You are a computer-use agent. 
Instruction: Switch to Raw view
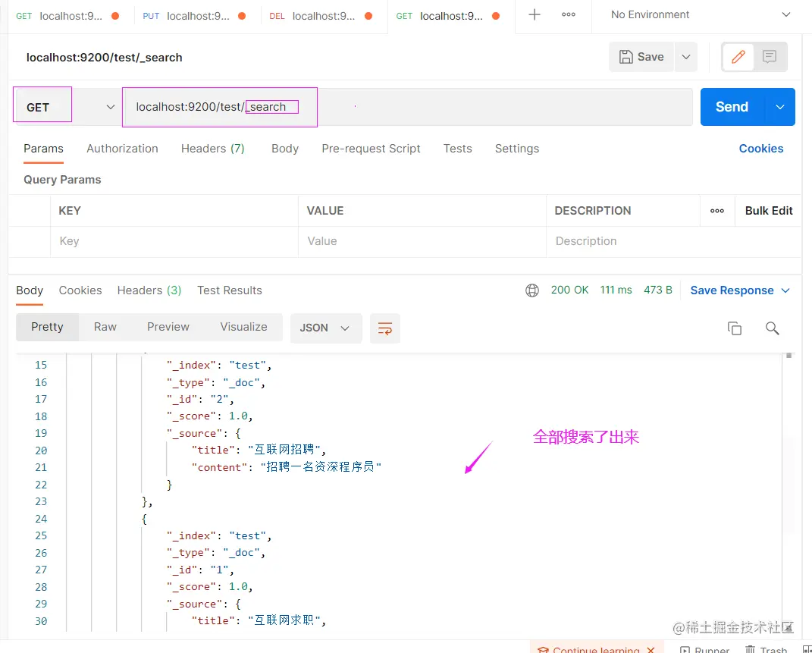(105, 327)
